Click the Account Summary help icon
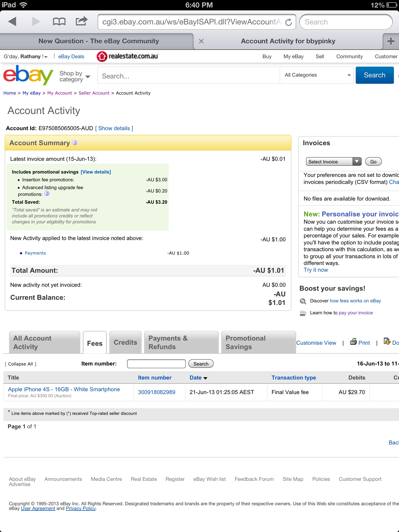Viewport: 399px width, 532px height. [x=75, y=143]
